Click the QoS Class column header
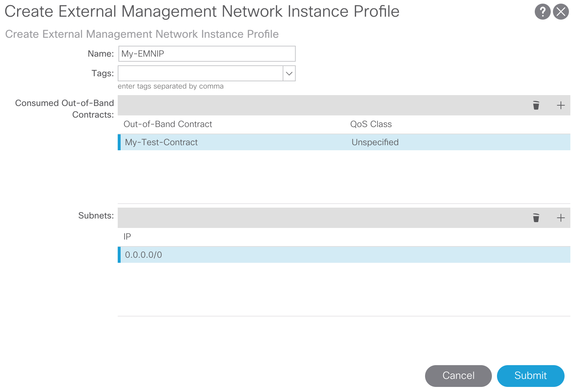 [x=371, y=124]
